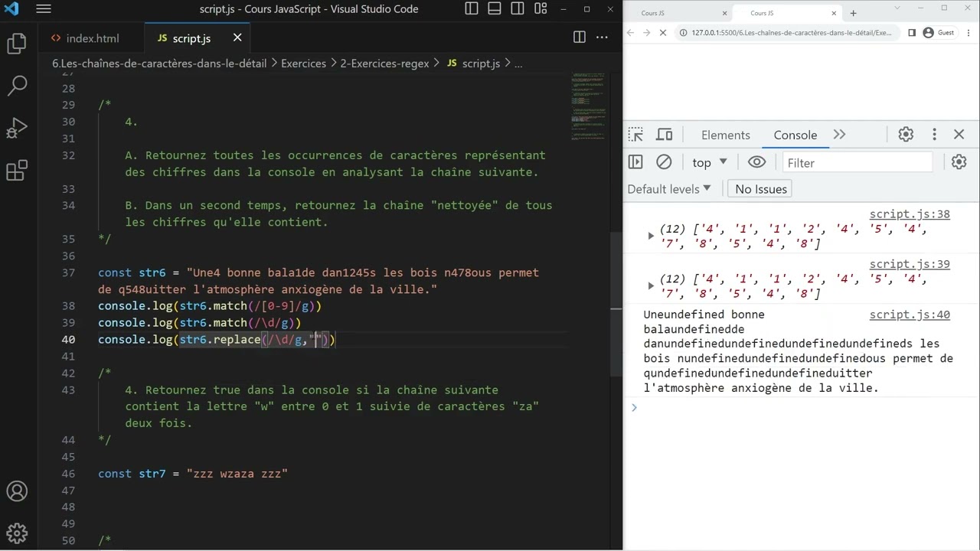Toggle the console sidebar
This screenshot has height=551, width=980.
coord(635,162)
